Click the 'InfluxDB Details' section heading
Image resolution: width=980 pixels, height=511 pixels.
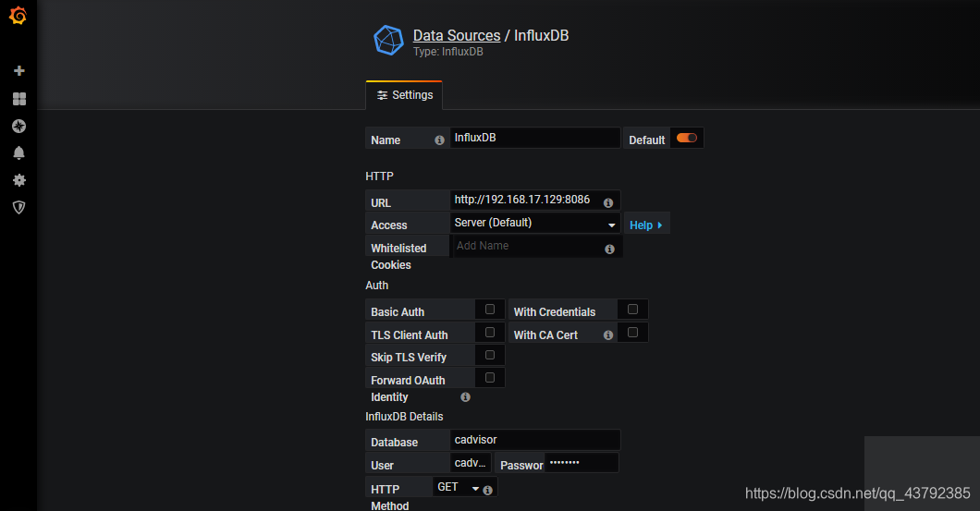pyautogui.click(x=404, y=417)
